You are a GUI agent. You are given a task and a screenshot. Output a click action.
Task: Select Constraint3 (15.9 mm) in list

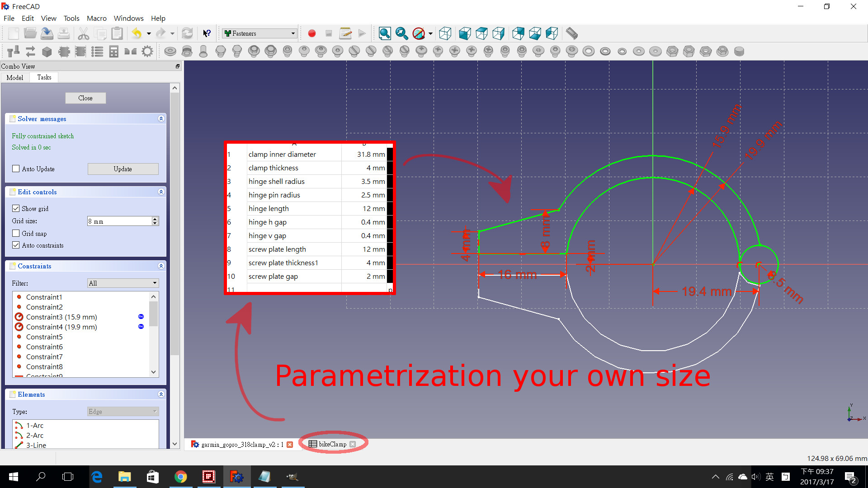coord(80,317)
